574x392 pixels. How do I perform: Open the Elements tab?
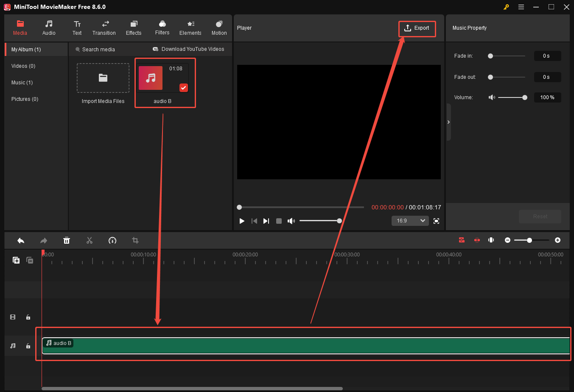point(190,28)
